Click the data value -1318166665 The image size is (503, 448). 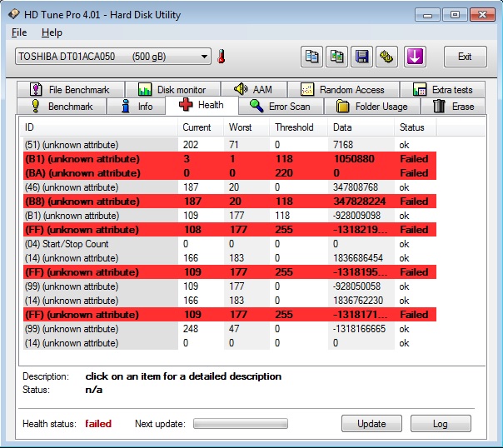359,329
